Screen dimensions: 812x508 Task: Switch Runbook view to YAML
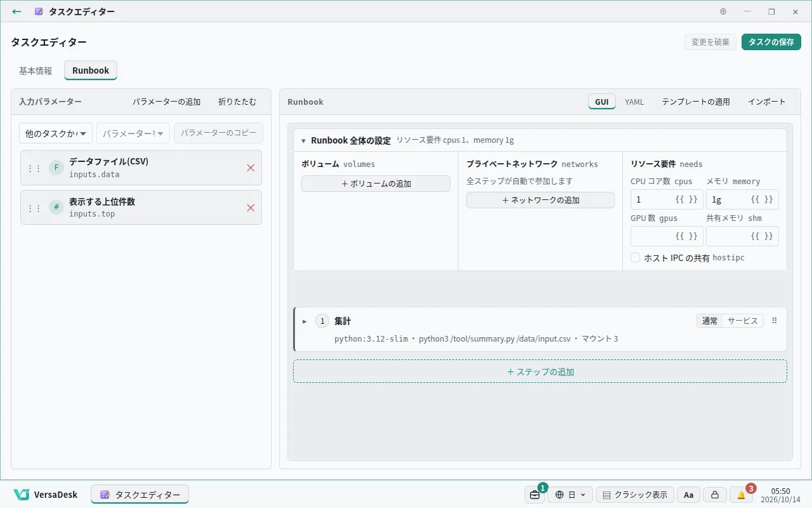point(634,102)
